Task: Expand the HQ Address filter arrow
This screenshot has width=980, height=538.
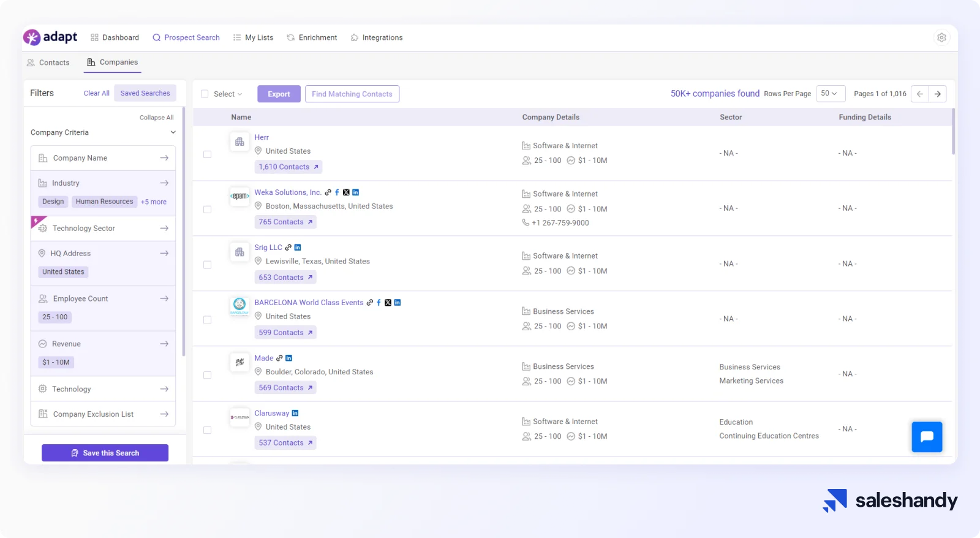Action: point(164,253)
